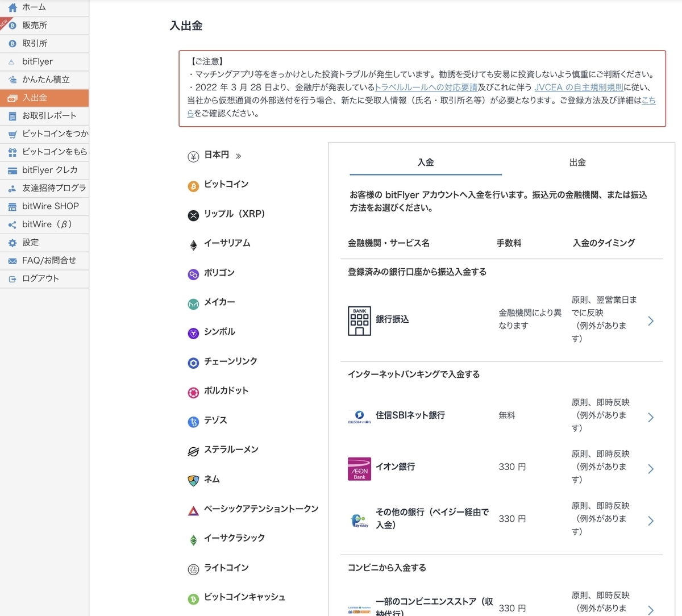682x616 pixels.
Task: Switch to the 出金 tab
Action: 577,163
